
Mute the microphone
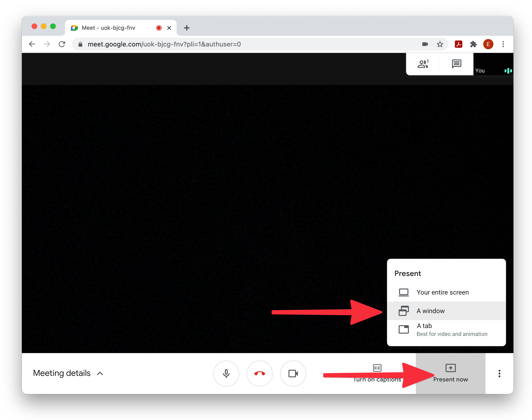(x=226, y=373)
